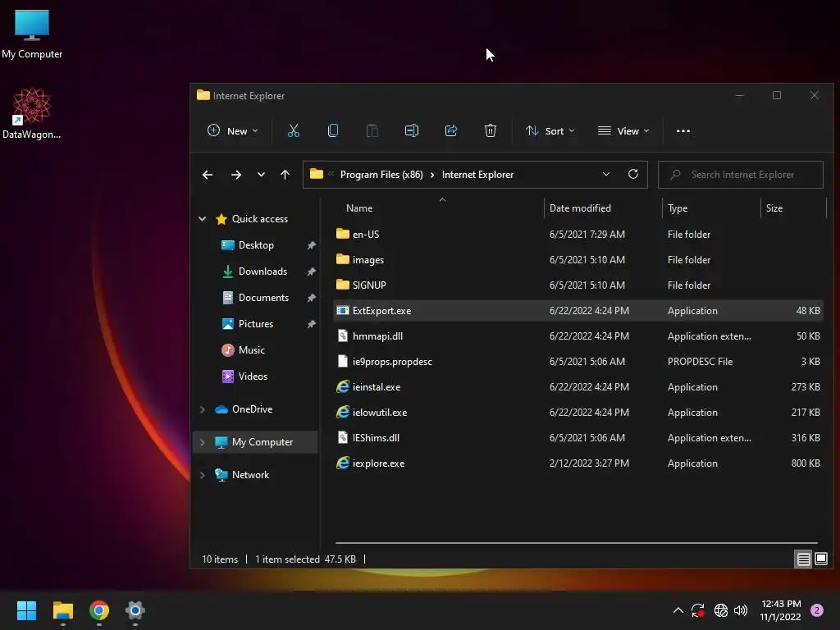
Task: Click the sync status tray icon
Action: pyautogui.click(x=697, y=610)
